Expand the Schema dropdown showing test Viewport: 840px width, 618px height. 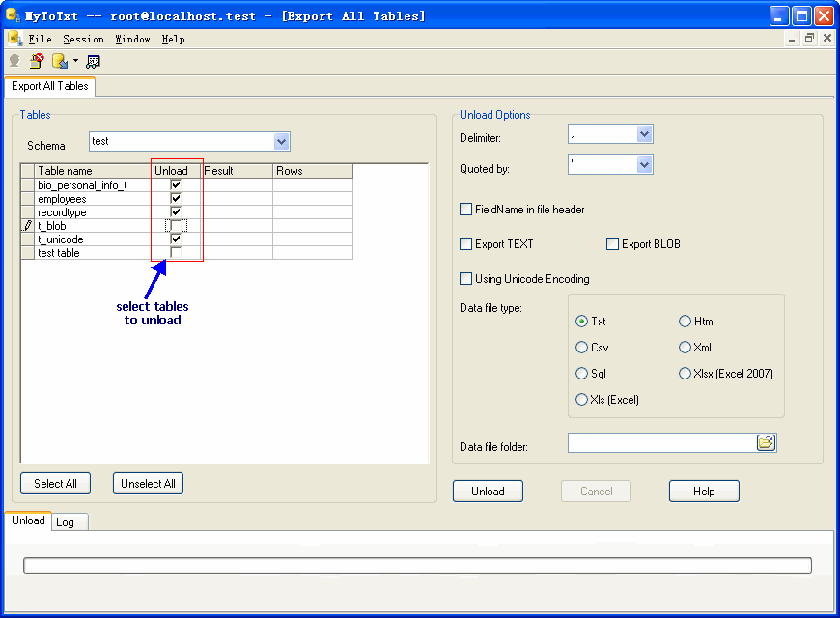[x=281, y=142]
